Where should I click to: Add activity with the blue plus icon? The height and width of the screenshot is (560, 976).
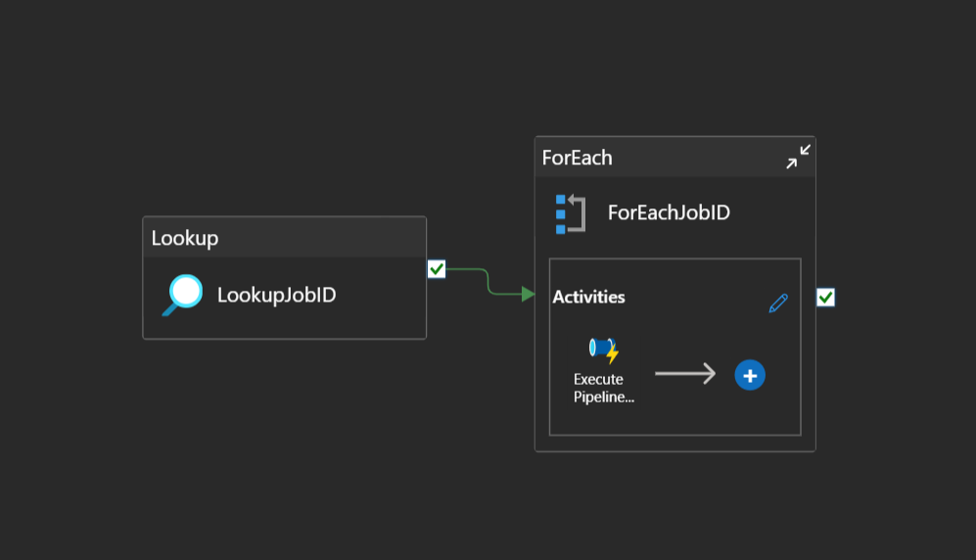750,375
